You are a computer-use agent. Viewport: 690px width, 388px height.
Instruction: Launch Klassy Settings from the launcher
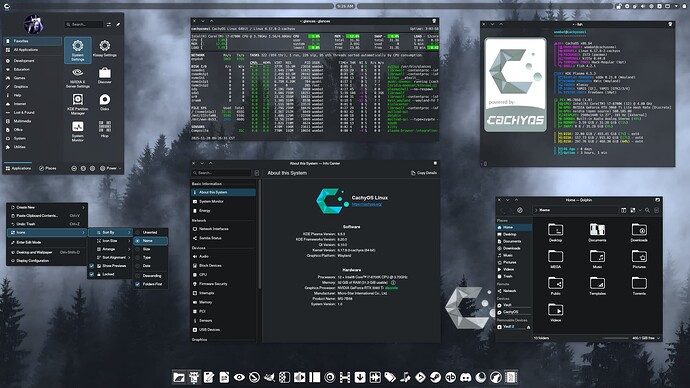tap(105, 48)
